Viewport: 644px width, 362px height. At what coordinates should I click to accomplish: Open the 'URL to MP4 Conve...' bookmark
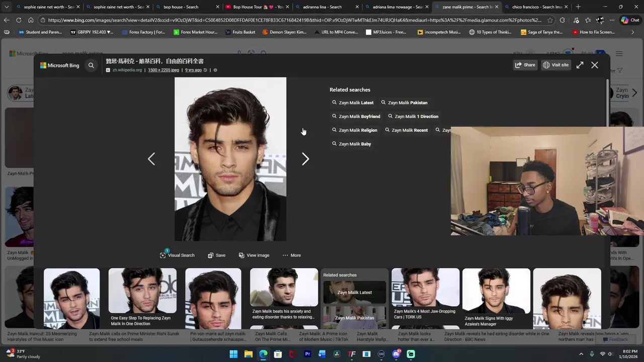point(336,32)
